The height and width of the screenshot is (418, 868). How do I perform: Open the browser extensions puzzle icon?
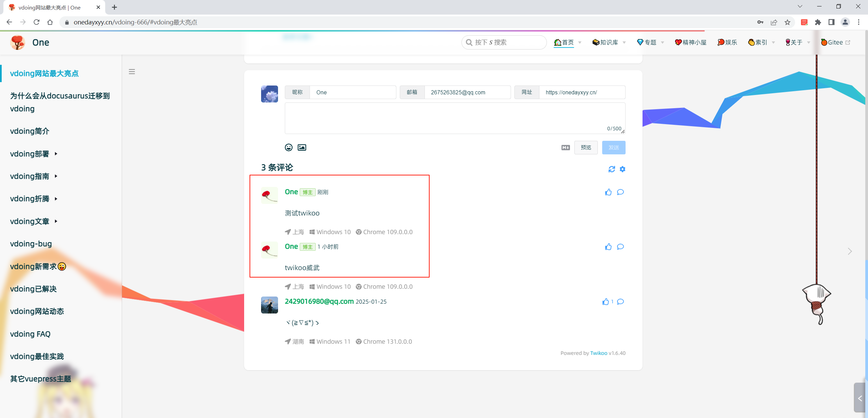818,22
